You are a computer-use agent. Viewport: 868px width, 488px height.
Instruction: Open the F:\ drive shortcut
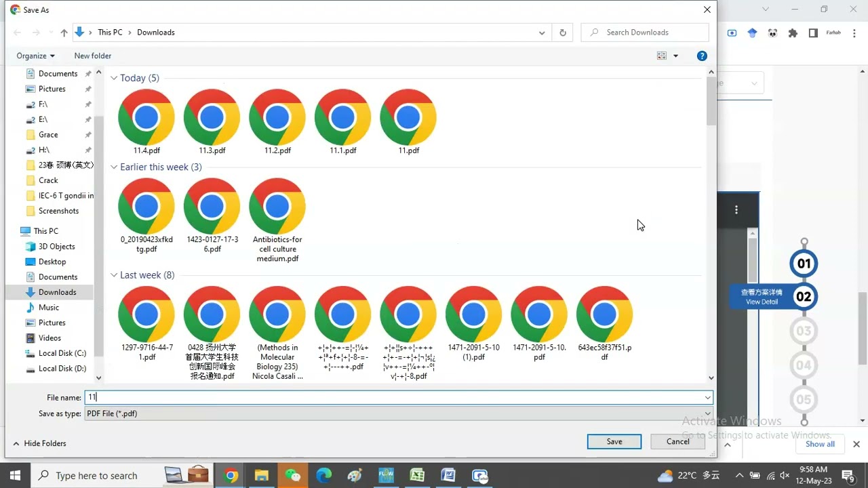point(43,104)
